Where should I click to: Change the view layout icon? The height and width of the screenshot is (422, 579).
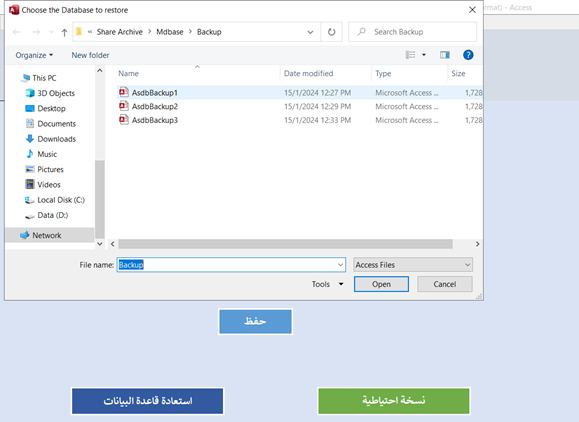click(x=410, y=55)
